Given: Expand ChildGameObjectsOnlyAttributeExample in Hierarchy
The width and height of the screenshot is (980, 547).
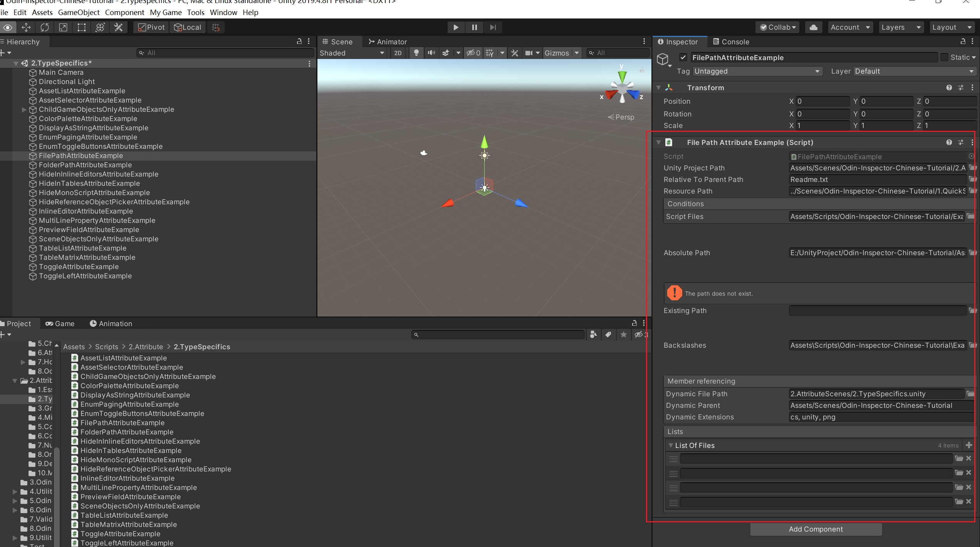Looking at the screenshot, I should pos(24,109).
